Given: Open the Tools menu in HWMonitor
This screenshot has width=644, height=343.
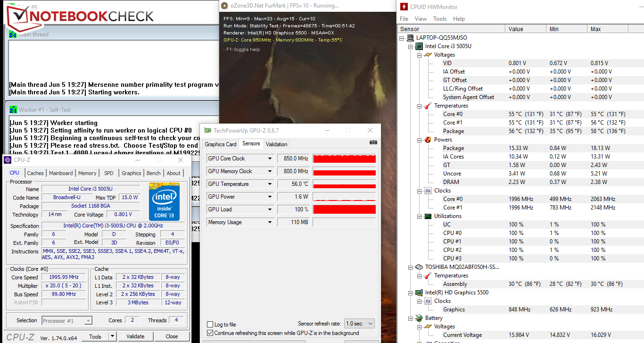Looking at the screenshot, I should [440, 19].
